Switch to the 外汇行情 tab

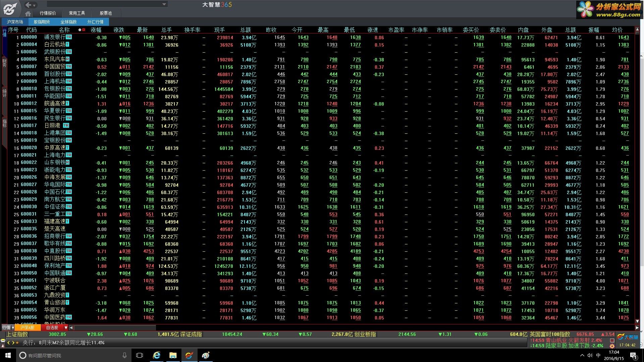(x=96, y=22)
